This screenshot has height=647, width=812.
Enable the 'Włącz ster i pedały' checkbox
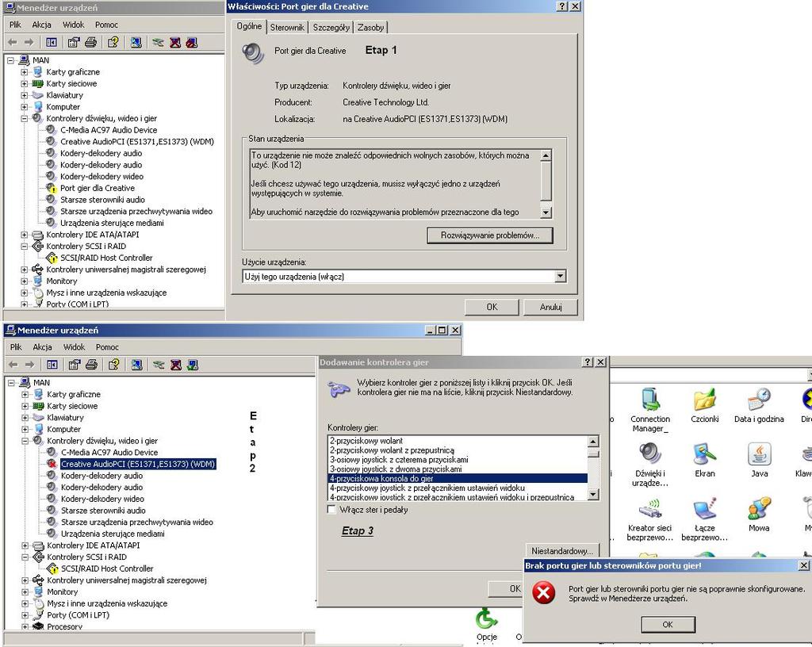click(331, 510)
